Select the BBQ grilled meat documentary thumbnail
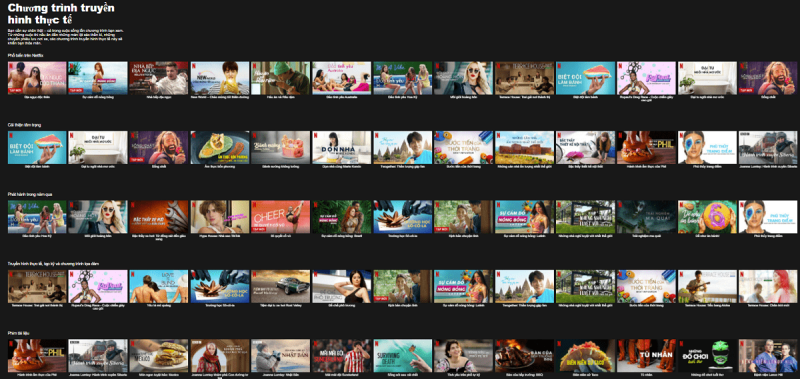Image resolution: width=800 pixels, height=379 pixels. (524, 356)
